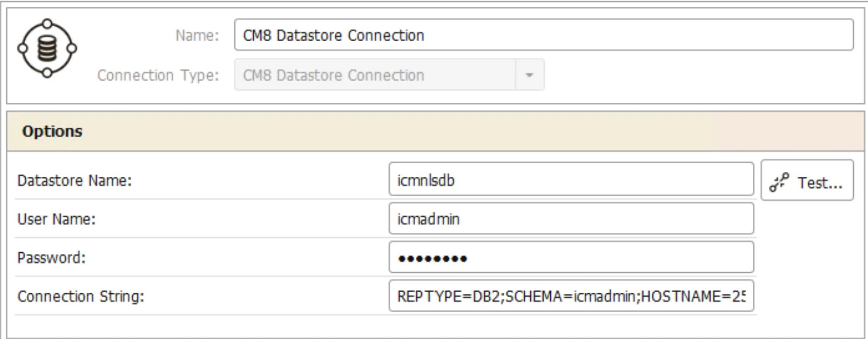Click the datastore connection icon

(47, 49)
